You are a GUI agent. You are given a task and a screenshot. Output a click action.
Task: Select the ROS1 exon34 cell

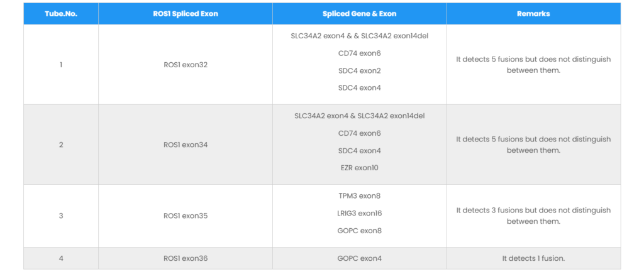186,145
